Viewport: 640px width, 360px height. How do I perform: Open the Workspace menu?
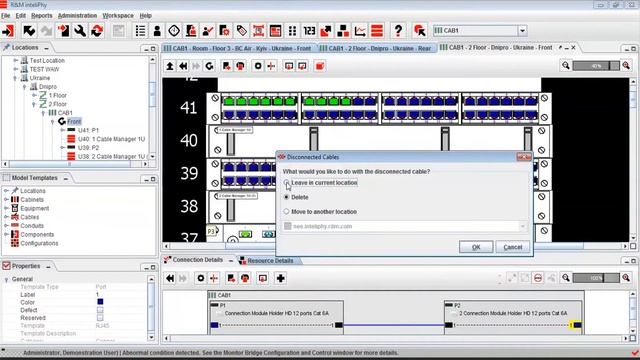(x=118, y=16)
